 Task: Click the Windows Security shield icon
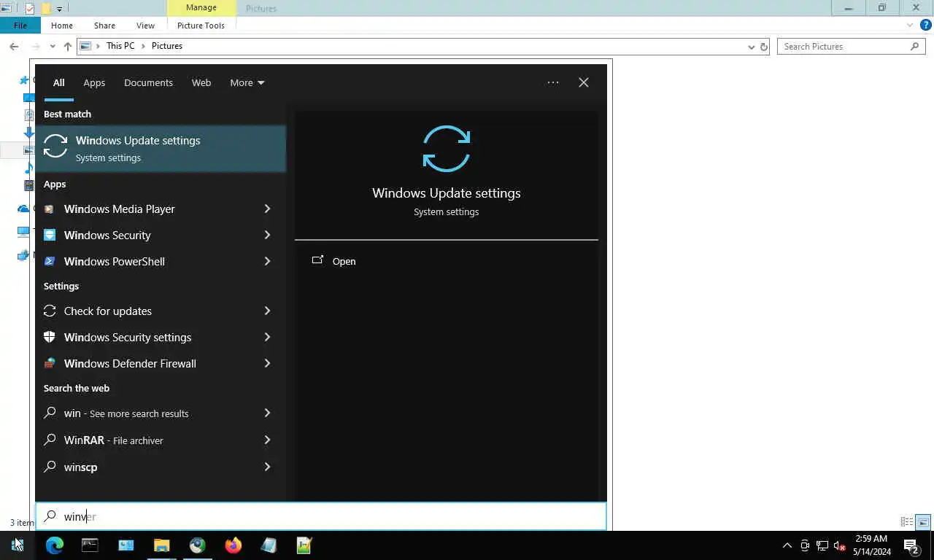(50, 236)
